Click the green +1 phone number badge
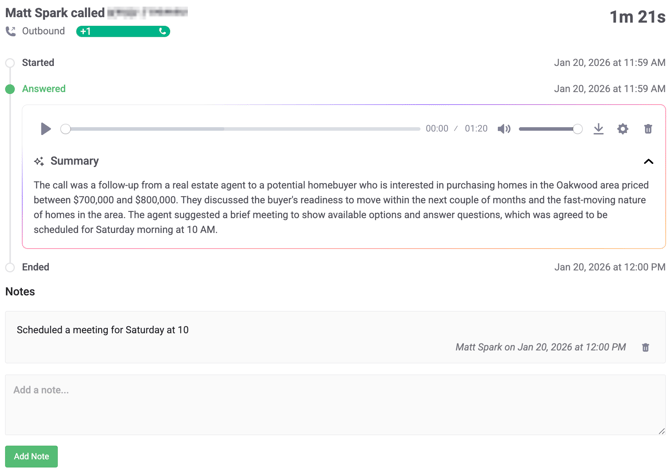This screenshot has height=471, width=670. click(122, 32)
